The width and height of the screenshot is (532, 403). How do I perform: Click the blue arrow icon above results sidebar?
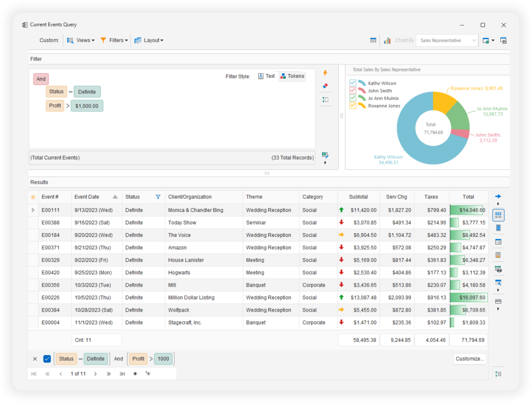click(x=498, y=196)
